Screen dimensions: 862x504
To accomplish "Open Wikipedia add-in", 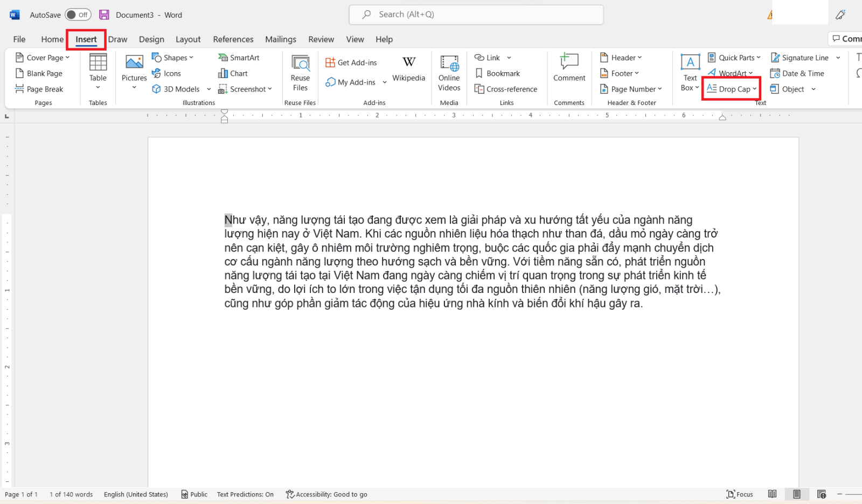I will (x=408, y=69).
